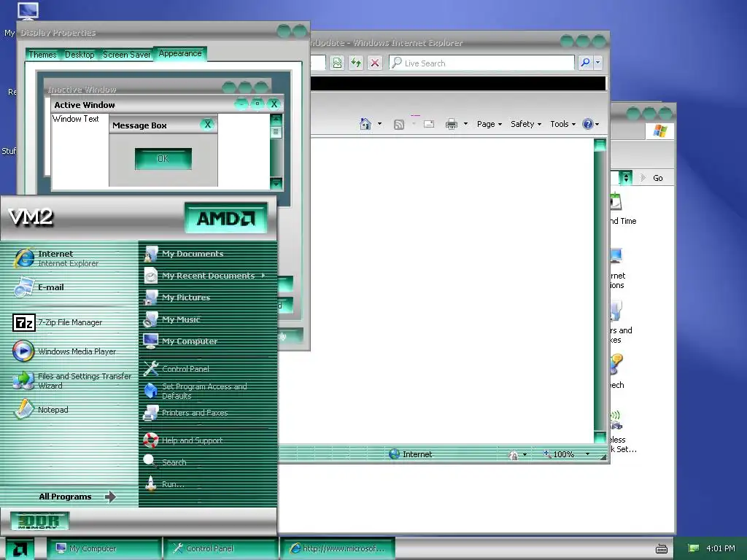Open the Print dropdown arrow
Image resolution: width=747 pixels, height=560 pixels.
(x=465, y=124)
